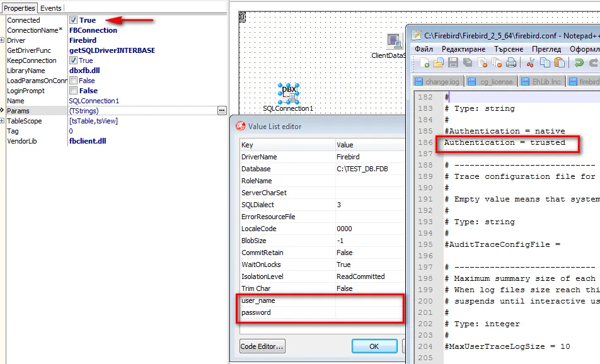Viewport: 600px width, 364px height.
Task: Click the Open file icon in Notepad++
Action: point(439,63)
